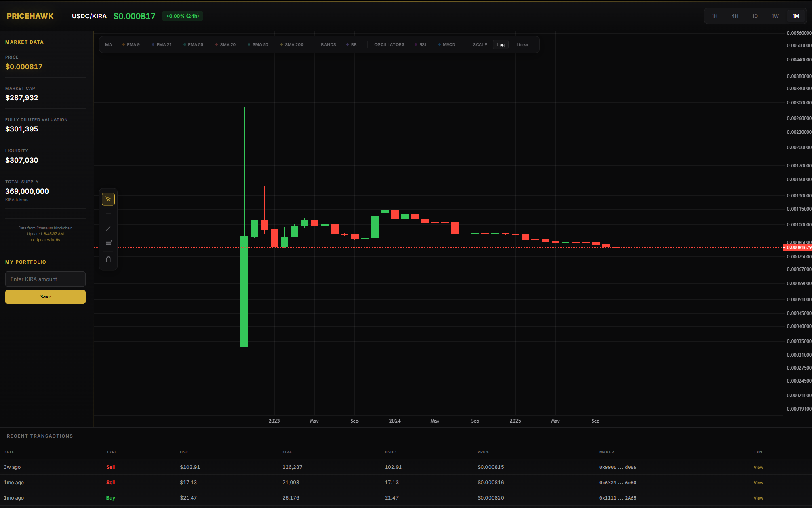Select the Log scale option
This screenshot has height=508, width=812.
501,45
